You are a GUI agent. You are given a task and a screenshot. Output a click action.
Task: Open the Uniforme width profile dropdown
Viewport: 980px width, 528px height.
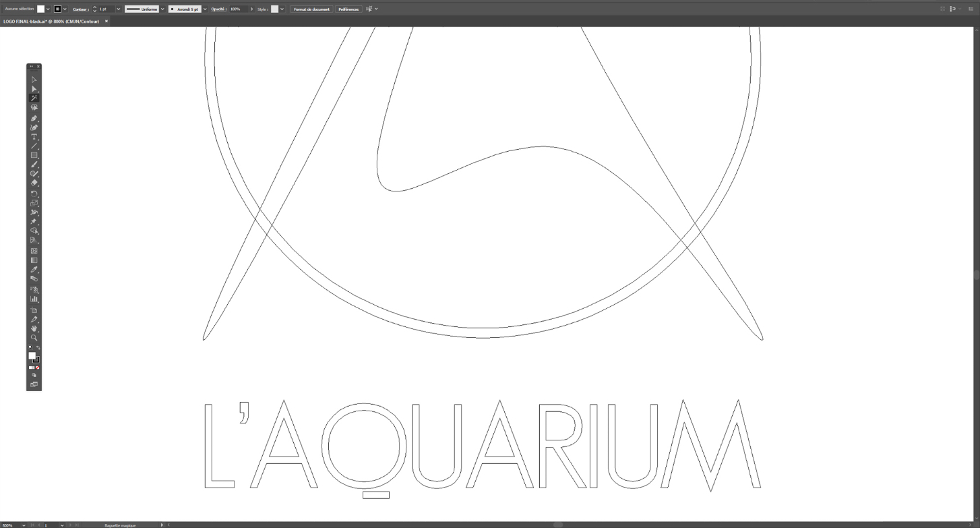point(162,9)
